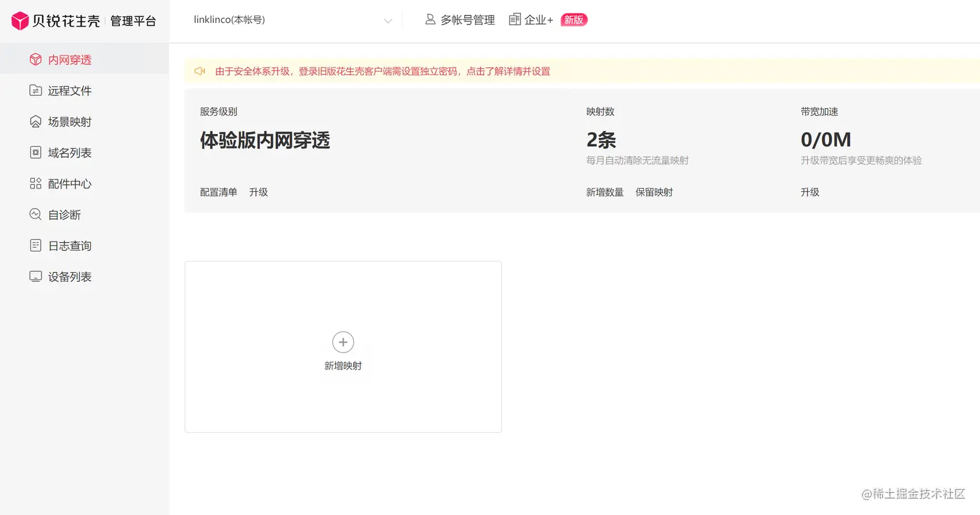Click the 2条 mapping count value
The image size is (980, 515).
601,140
